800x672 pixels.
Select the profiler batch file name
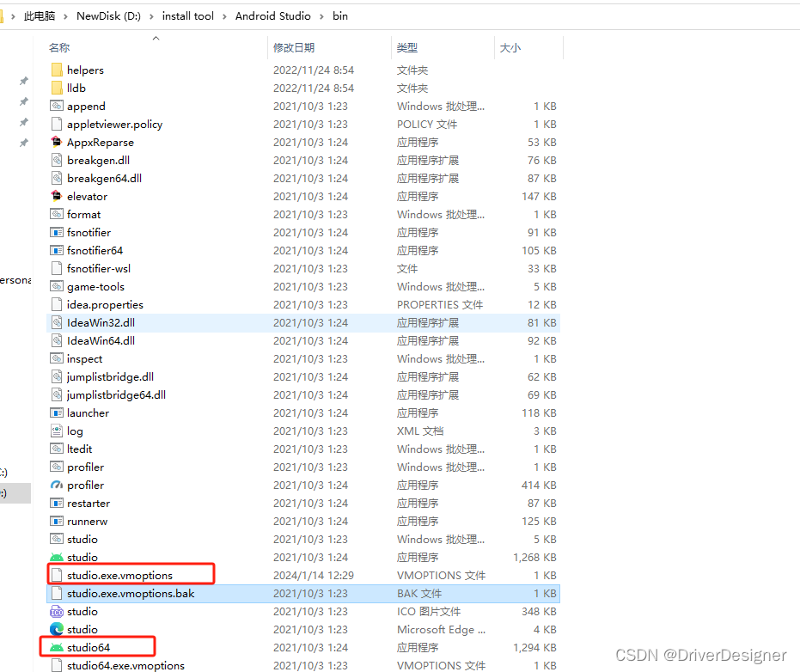tap(85, 467)
